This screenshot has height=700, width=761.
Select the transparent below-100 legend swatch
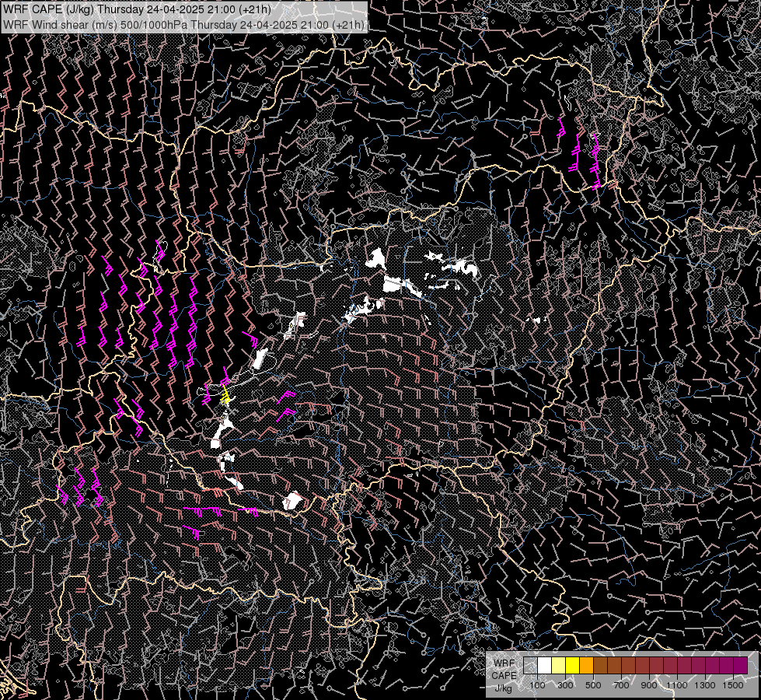point(530,665)
